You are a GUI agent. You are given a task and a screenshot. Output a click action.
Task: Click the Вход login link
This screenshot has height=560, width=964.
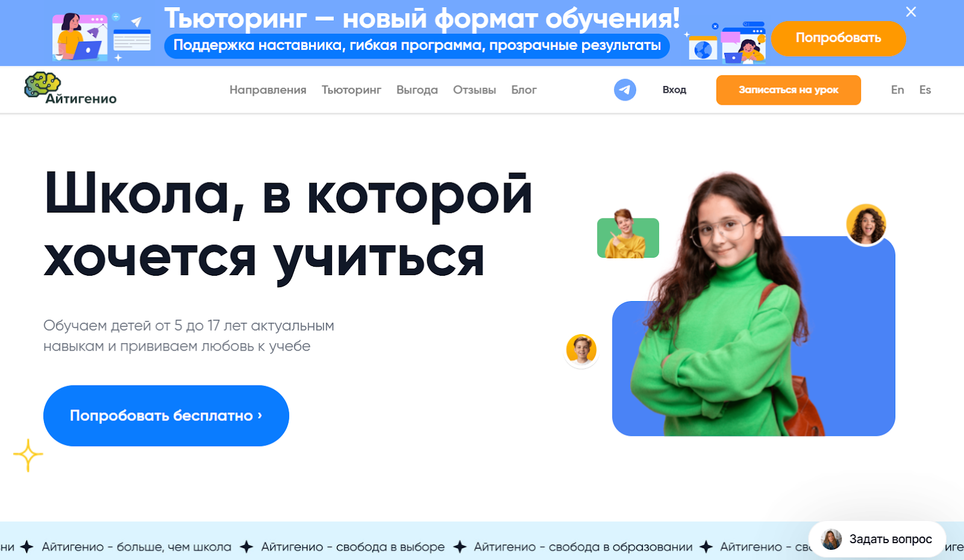674,90
